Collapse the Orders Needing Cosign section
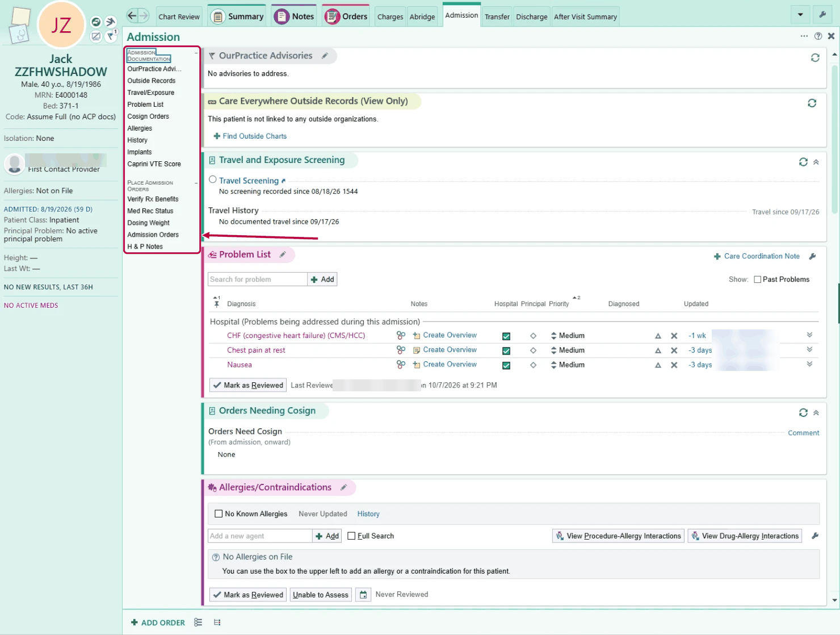This screenshot has height=635, width=840. point(816,412)
